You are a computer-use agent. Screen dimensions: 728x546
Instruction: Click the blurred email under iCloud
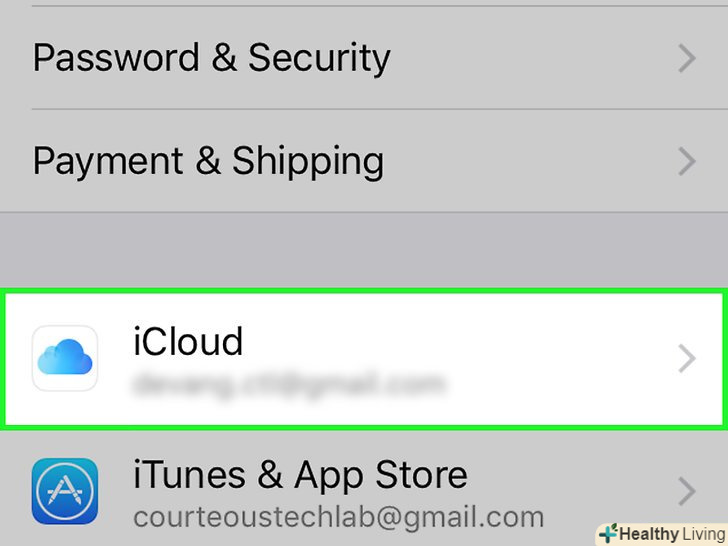[x=288, y=382]
